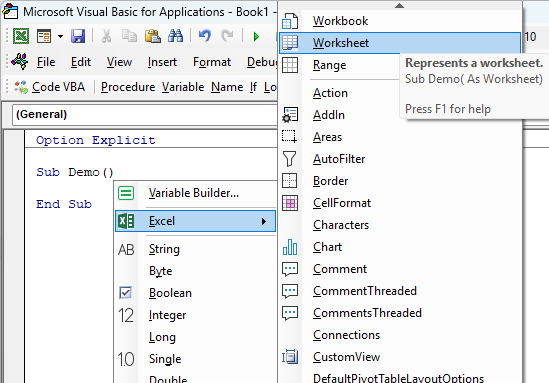Click the Redo arrow icon
549x383 pixels.
227,36
